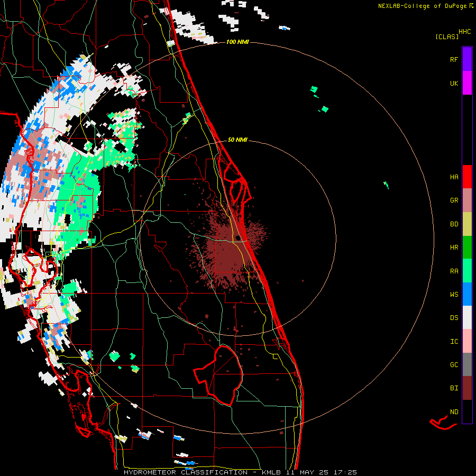The width and height of the screenshot is (476, 476).
Task: Click the WS legend label
Action: click(454, 295)
